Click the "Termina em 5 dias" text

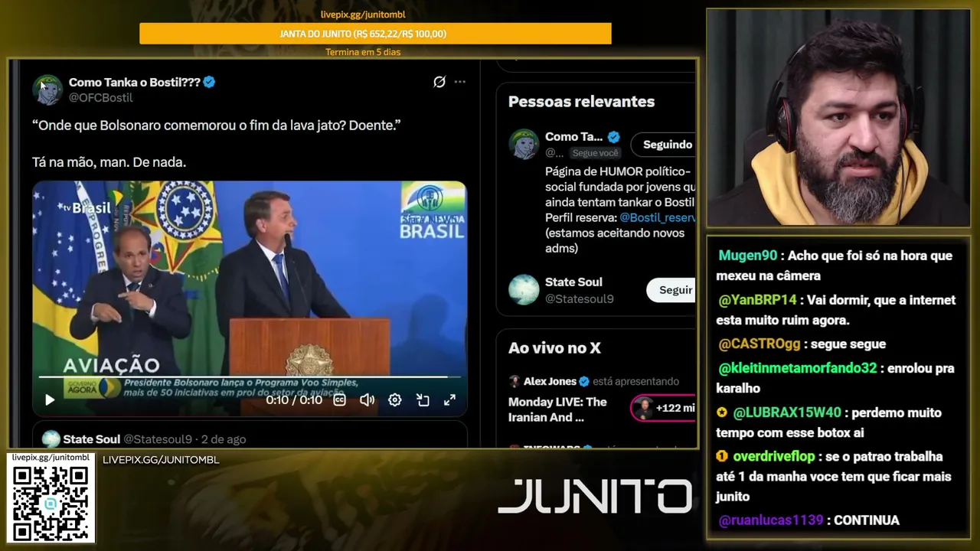[x=363, y=52]
